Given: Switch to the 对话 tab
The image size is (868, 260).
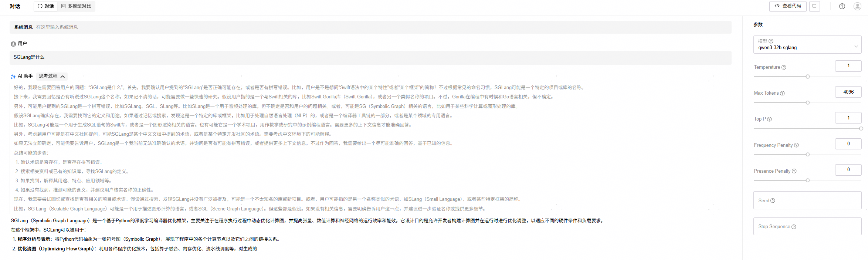Looking at the screenshot, I should pos(46,6).
